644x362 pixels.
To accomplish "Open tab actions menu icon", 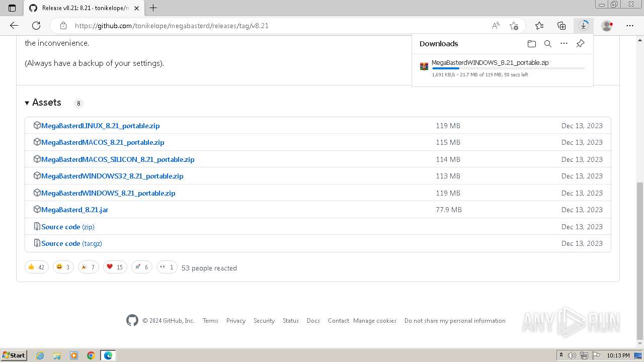I will (12, 8).
